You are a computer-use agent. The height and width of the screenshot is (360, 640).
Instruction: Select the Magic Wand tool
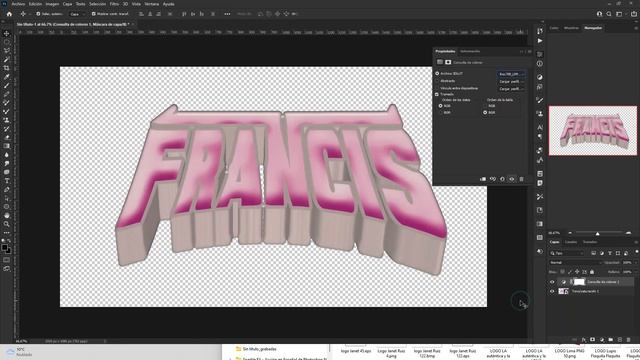click(x=7, y=60)
